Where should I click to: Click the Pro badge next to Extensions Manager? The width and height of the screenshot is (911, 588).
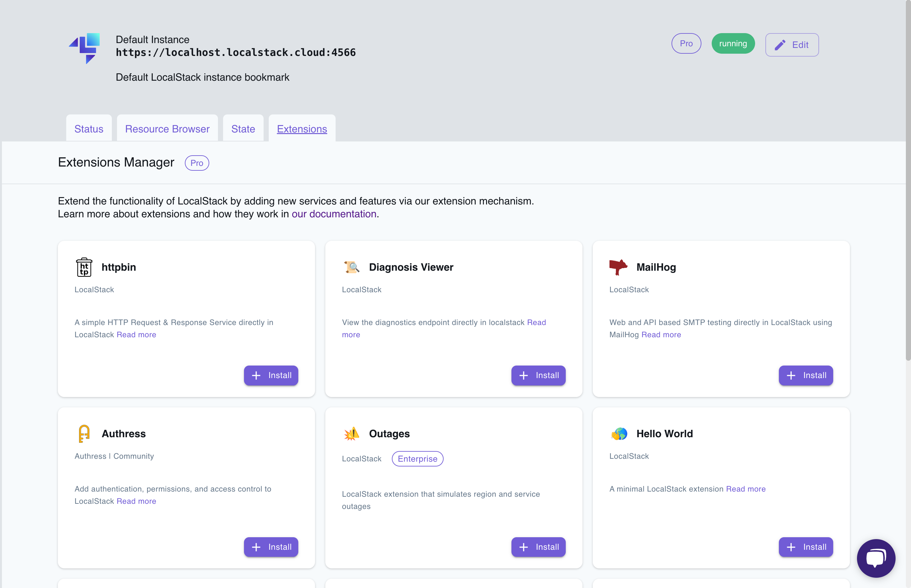pyautogui.click(x=197, y=163)
